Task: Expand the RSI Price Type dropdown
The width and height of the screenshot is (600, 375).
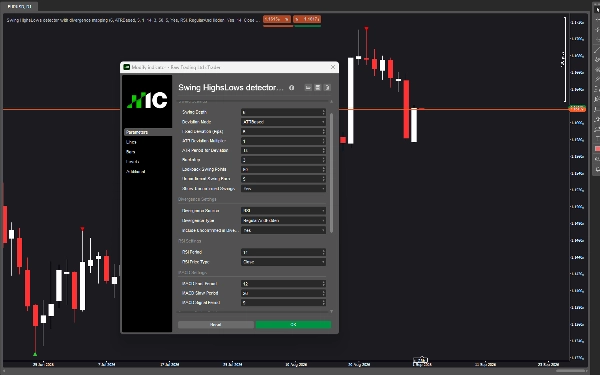Action: point(283,262)
